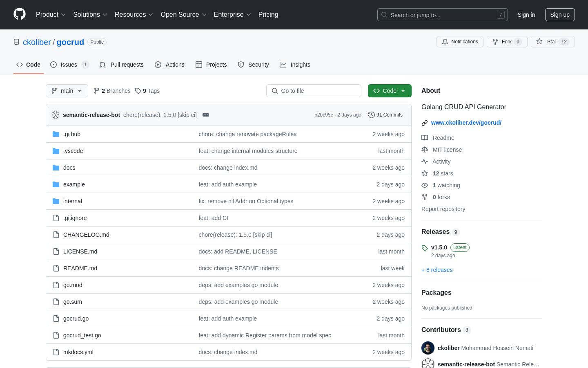
Task: Click the star icon to star repository
Action: click(x=539, y=42)
